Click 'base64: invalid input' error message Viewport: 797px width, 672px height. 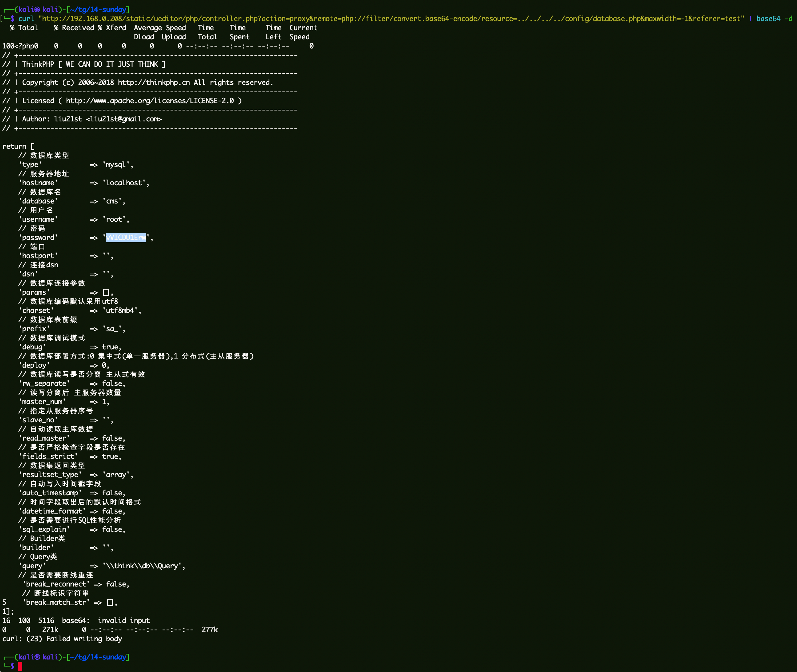click(x=106, y=621)
